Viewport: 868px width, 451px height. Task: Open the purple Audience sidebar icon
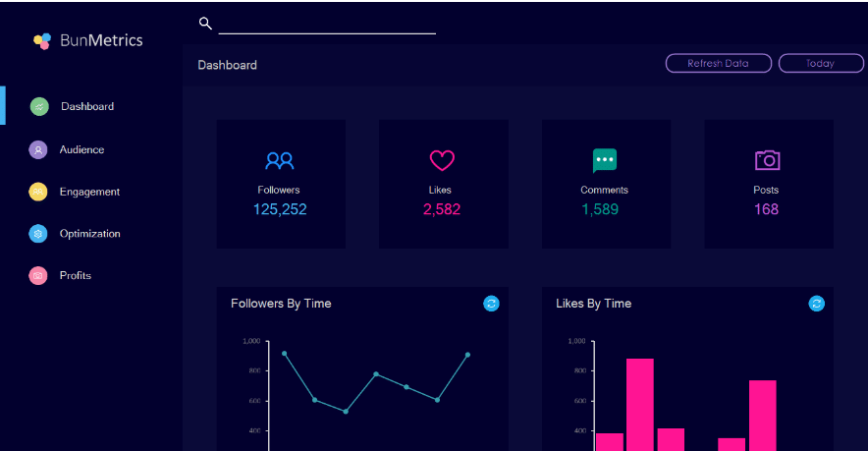[38, 149]
